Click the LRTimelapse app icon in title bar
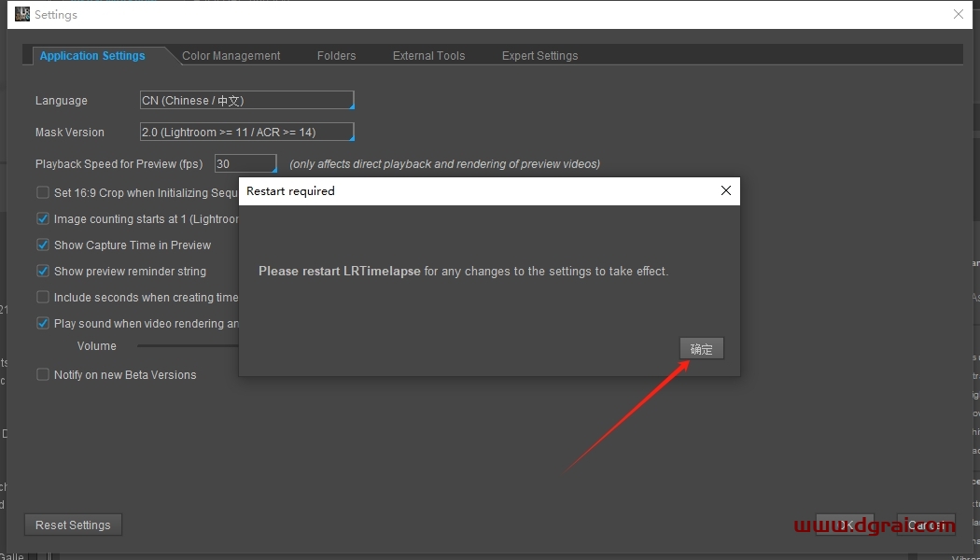980x560 pixels. [22, 14]
